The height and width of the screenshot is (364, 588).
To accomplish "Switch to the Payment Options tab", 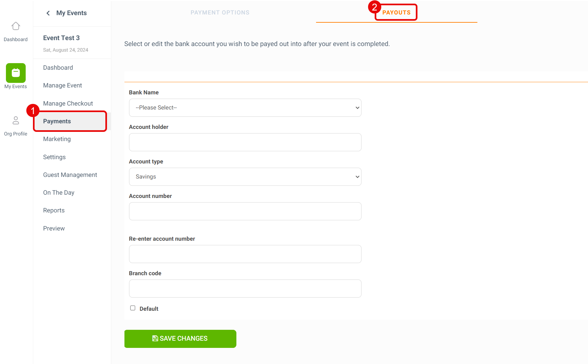I will (x=220, y=12).
